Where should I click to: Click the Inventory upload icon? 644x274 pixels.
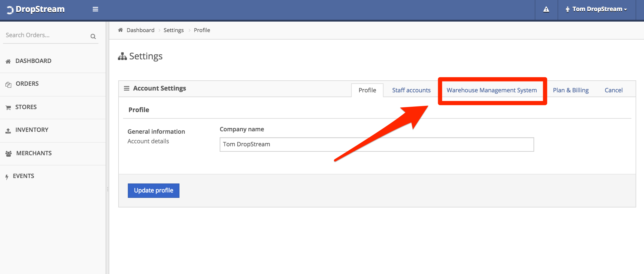coord(8,131)
